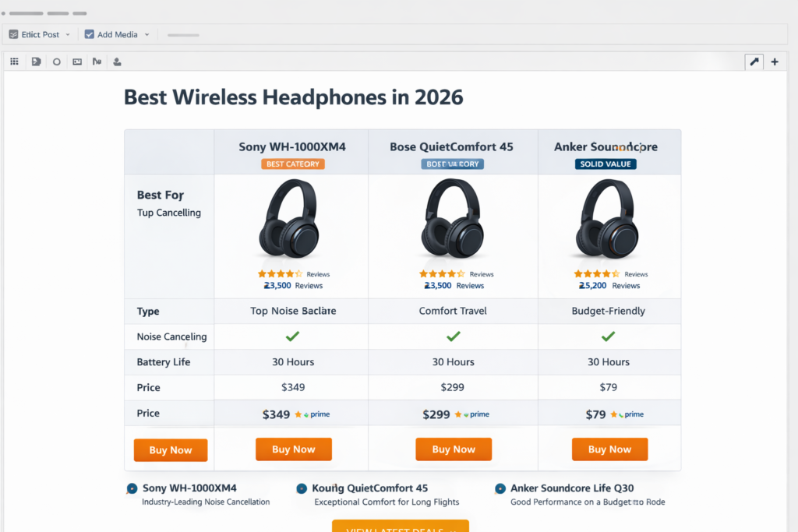The width and height of the screenshot is (798, 532).
Task: Select the Sony WH-1000XM4 column header
Action: (x=291, y=146)
